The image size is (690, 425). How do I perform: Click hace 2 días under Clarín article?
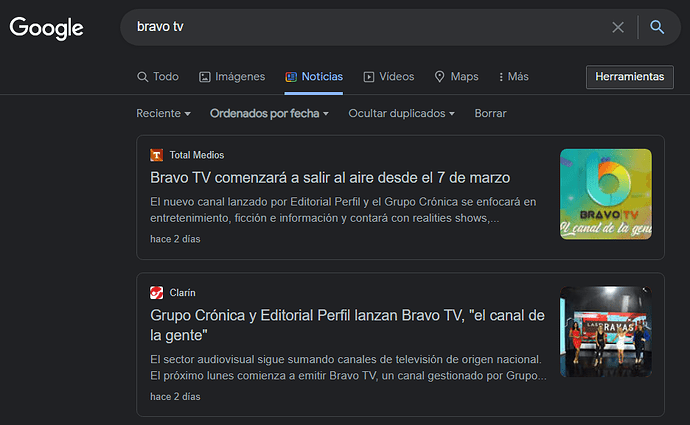pos(175,396)
